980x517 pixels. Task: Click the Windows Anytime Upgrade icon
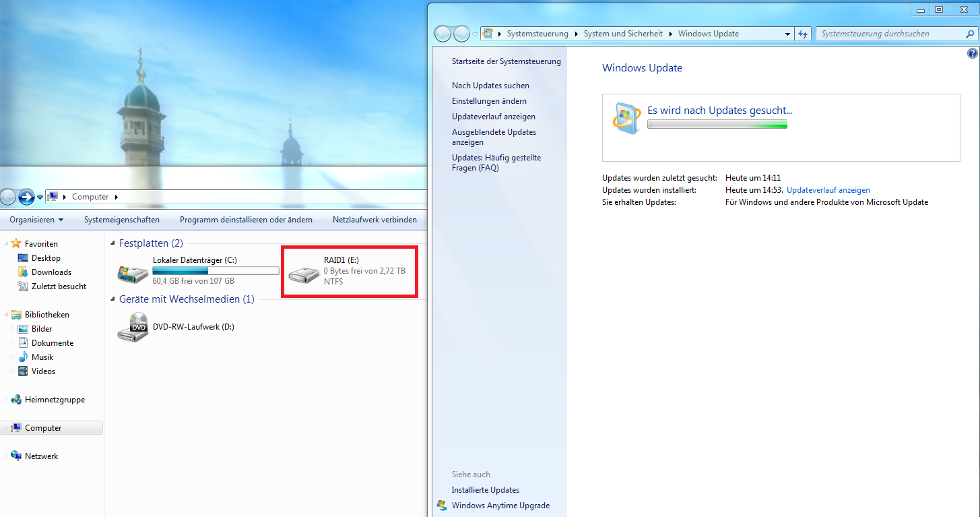click(x=442, y=506)
